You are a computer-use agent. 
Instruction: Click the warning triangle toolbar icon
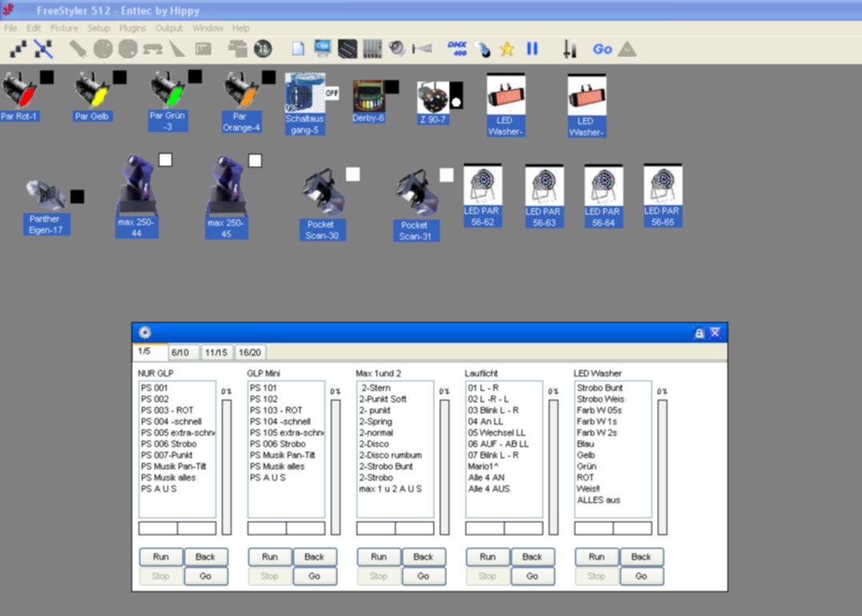627,49
